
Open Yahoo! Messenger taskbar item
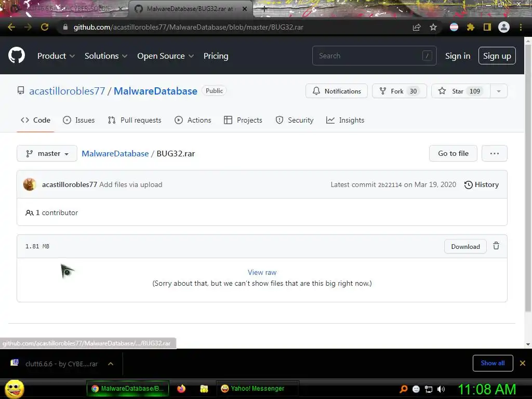pyautogui.click(x=257, y=389)
